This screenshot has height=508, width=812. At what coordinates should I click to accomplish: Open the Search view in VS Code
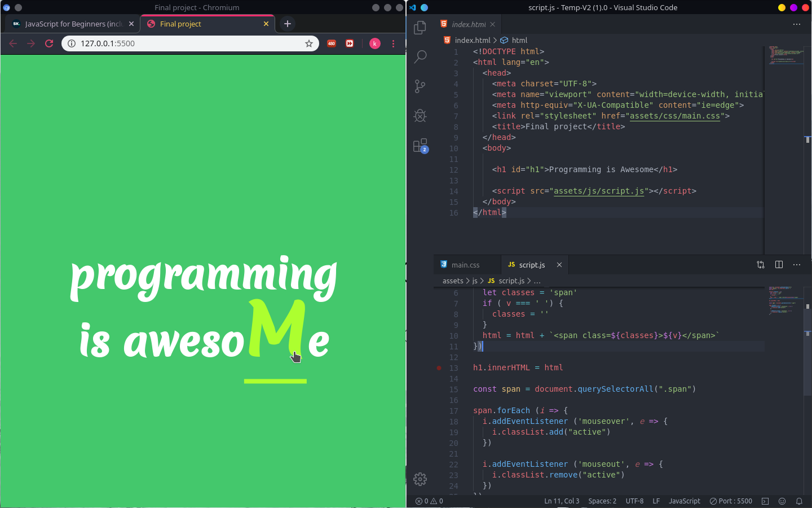coord(420,56)
